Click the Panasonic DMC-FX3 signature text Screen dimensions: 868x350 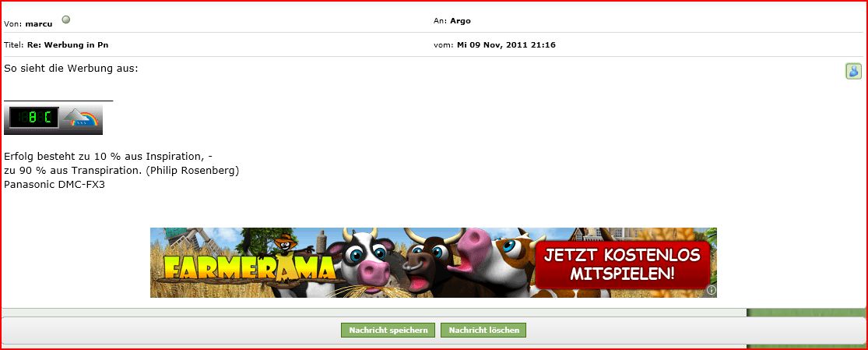[54, 185]
